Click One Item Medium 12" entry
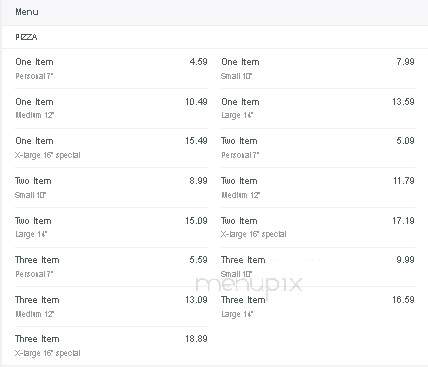Viewport: 428px width, 367px height. coord(111,109)
